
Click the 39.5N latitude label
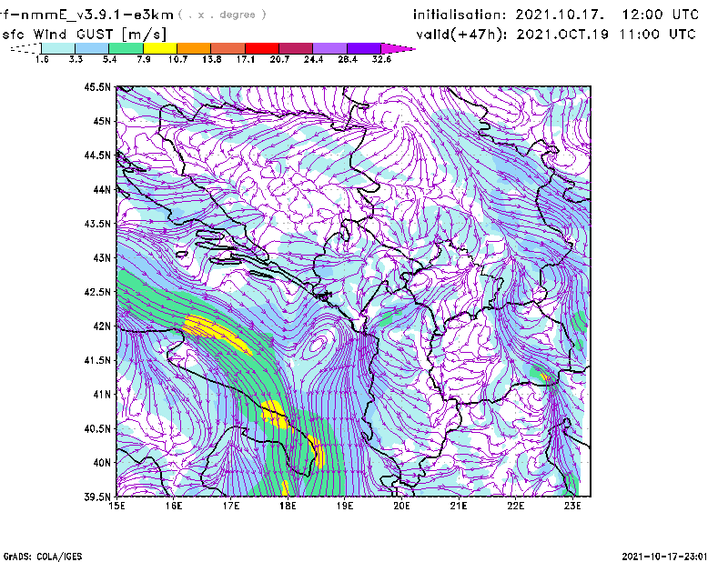tap(97, 497)
